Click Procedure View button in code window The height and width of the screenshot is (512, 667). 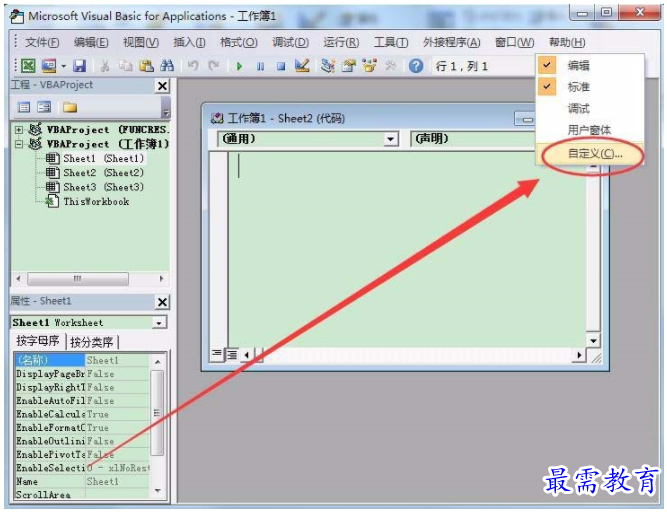tap(217, 354)
